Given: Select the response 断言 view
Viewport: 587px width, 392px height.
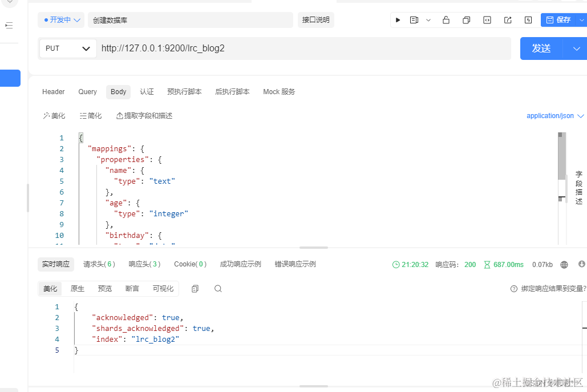Looking at the screenshot, I should (132, 289).
